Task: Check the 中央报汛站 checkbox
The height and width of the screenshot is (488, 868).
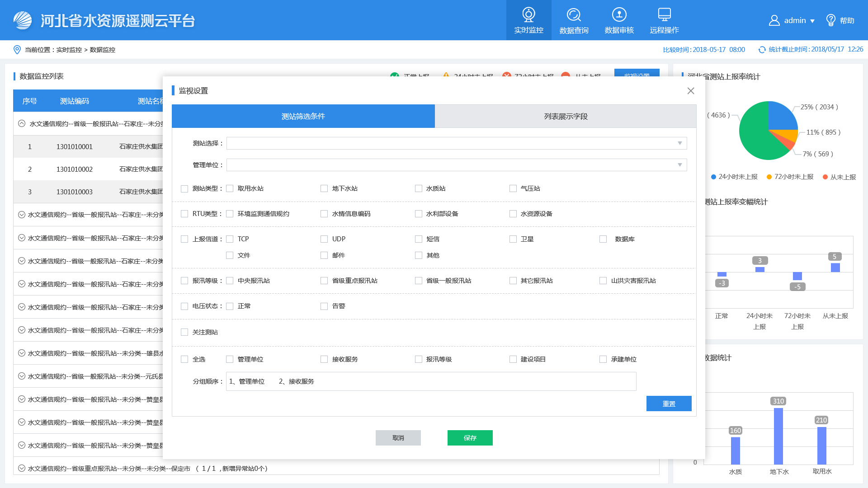Action: pos(230,281)
